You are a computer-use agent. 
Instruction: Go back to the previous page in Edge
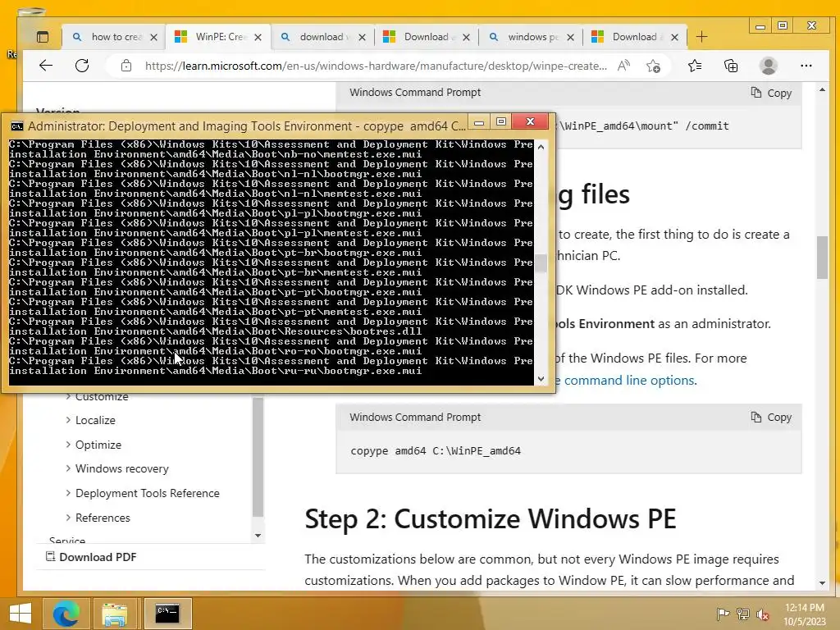(46, 66)
